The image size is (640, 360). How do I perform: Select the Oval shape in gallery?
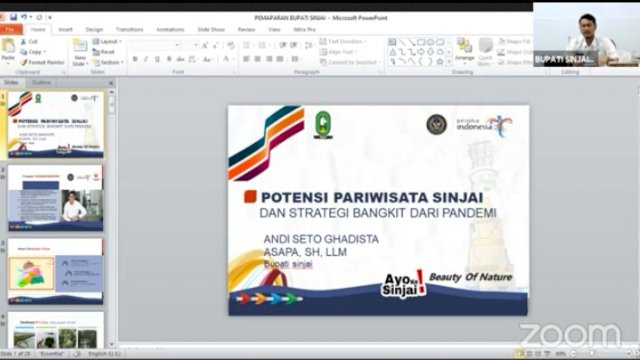(431, 42)
